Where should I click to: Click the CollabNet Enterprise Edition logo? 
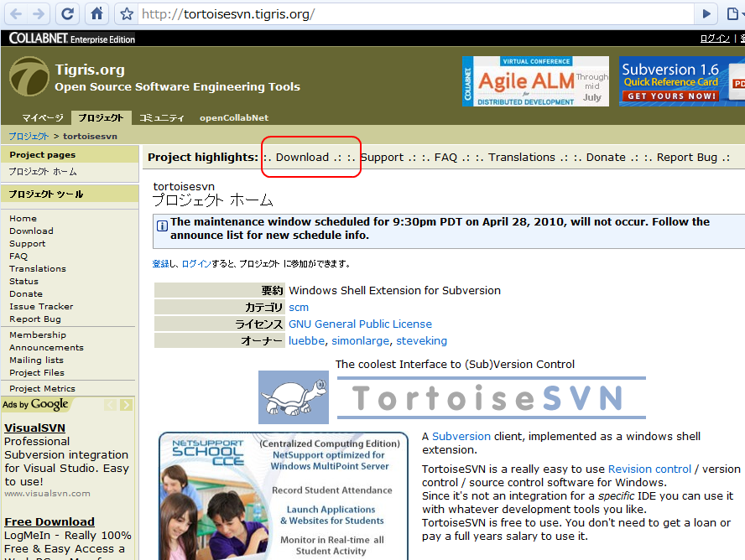pos(72,39)
